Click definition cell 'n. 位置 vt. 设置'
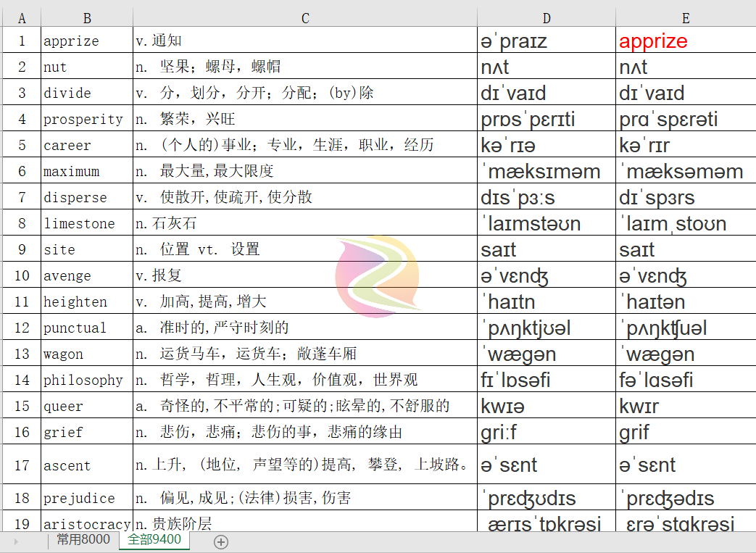This screenshot has width=756, height=553. point(305,249)
